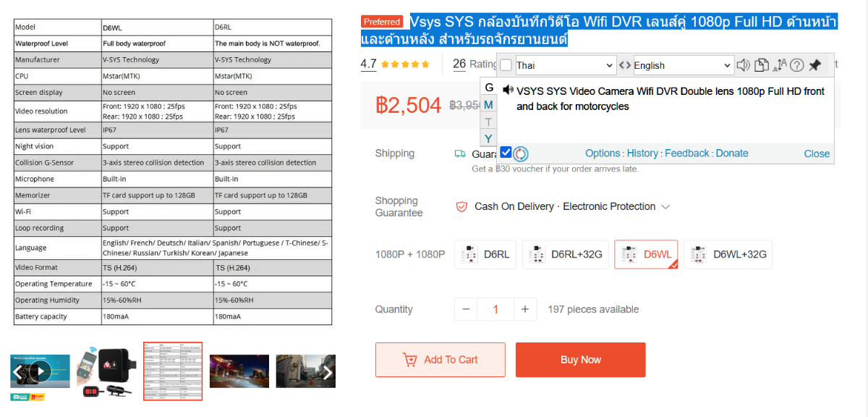This screenshot has width=868, height=417.
Task: Select the specification table thumbnail
Action: pos(173,371)
